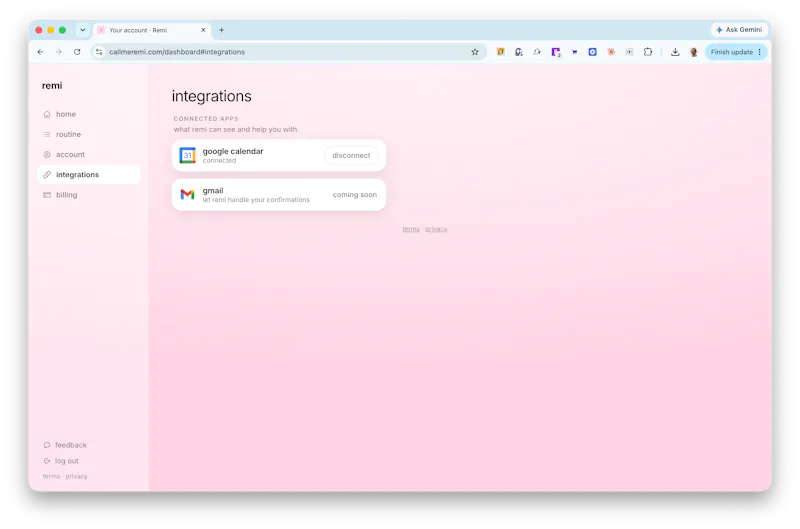Image resolution: width=800 pixels, height=529 pixels.
Task: Bookmark this page with star icon
Action: (475, 52)
